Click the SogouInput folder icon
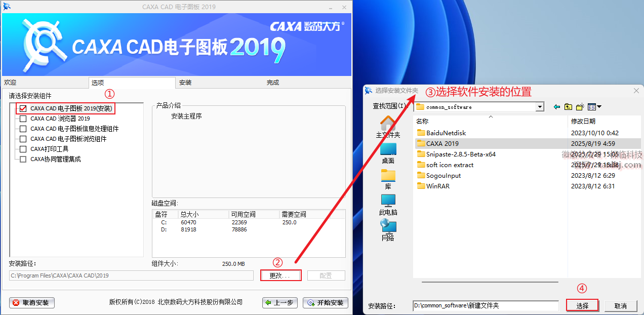 click(420, 175)
